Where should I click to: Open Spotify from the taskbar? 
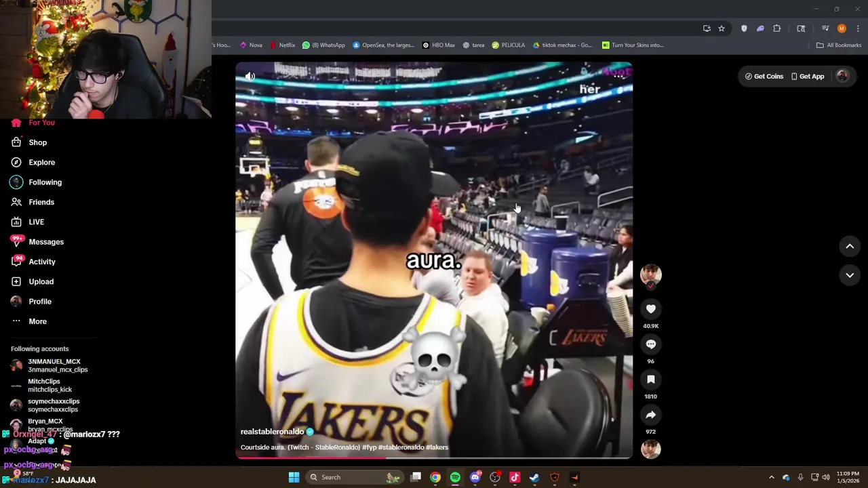pos(455,477)
